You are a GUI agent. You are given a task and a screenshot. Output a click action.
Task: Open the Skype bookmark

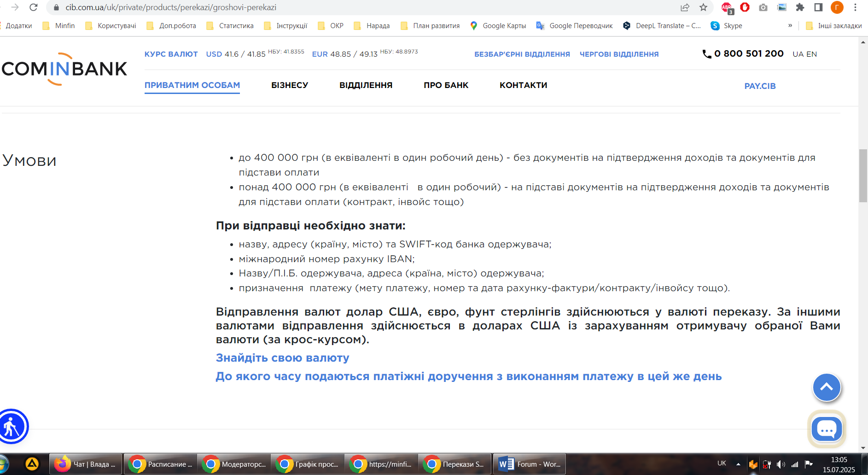pyautogui.click(x=727, y=26)
